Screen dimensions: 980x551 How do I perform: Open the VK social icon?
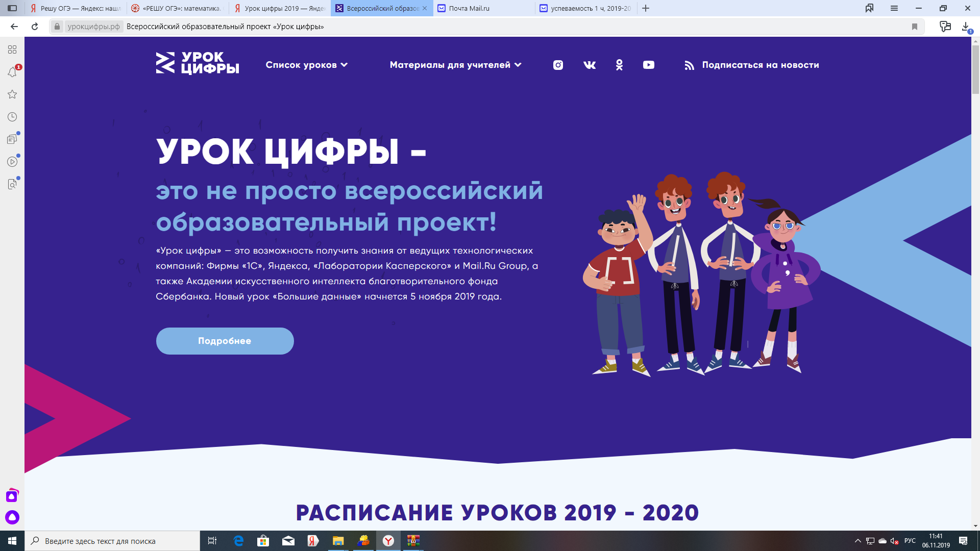[590, 65]
